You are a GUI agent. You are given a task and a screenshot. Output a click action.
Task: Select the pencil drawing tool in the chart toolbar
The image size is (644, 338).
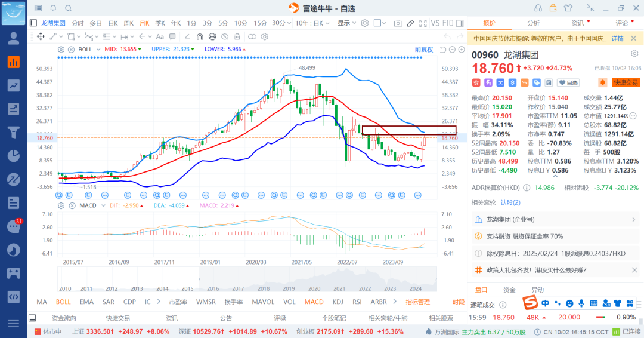tap(410, 23)
